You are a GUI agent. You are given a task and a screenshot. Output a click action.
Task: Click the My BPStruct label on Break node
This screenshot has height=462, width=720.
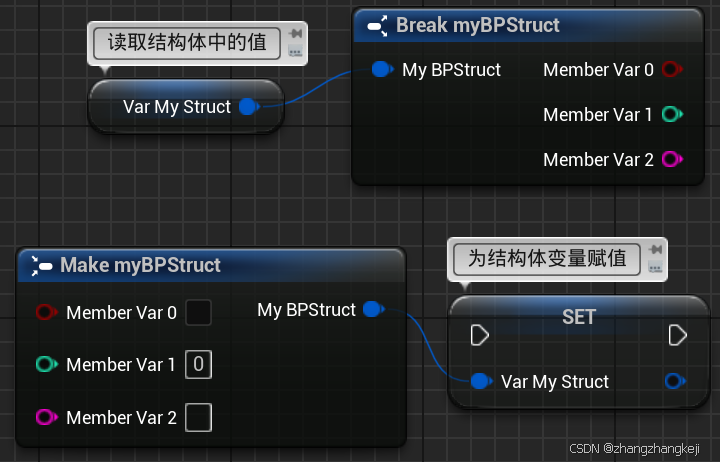[451, 70]
